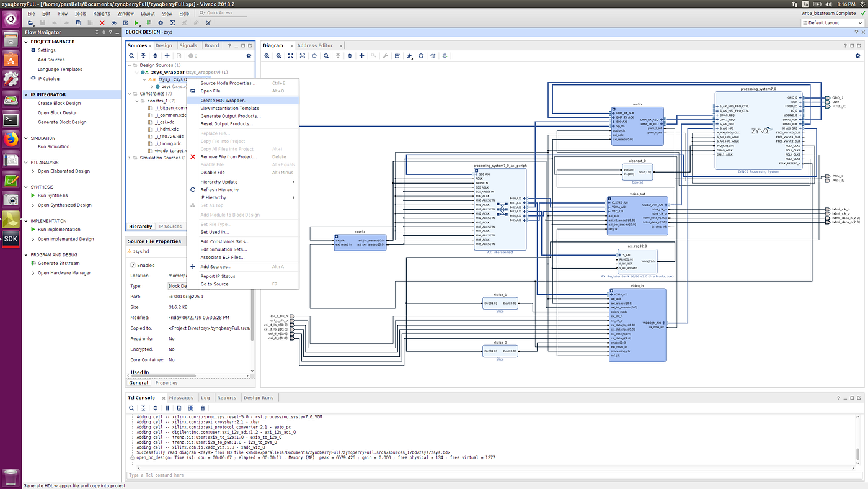
Task: Expand Simulation Sources tree node
Action: 130,158
